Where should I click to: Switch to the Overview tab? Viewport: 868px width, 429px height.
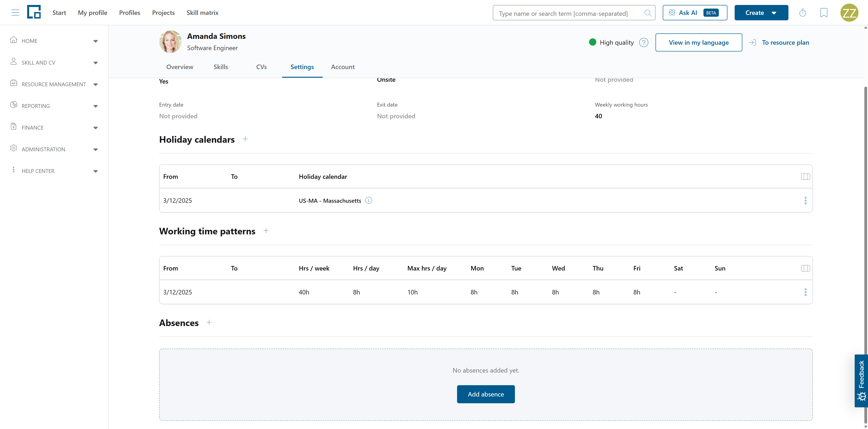pyautogui.click(x=180, y=67)
